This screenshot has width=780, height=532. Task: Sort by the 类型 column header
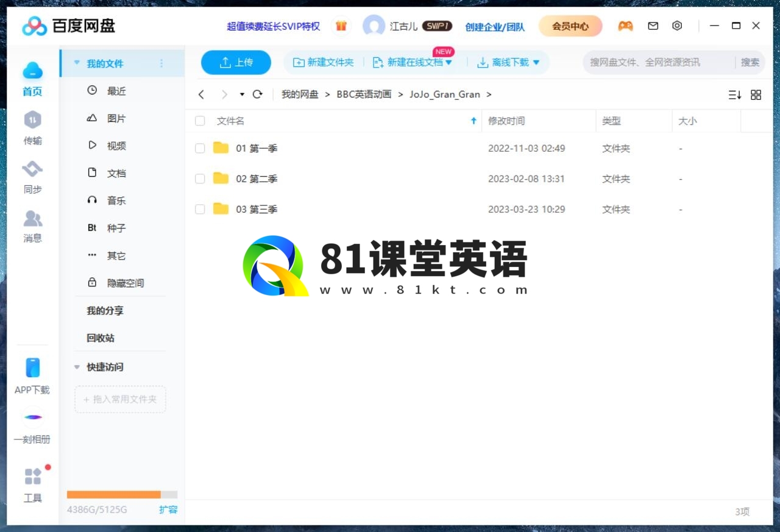point(611,121)
